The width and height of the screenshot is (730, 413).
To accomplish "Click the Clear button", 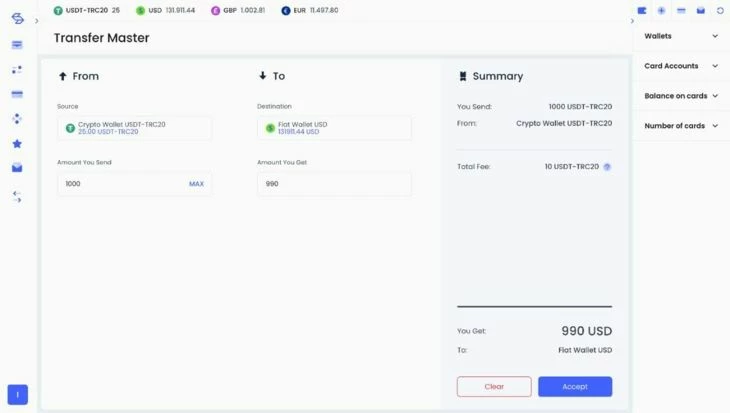I will point(494,386).
